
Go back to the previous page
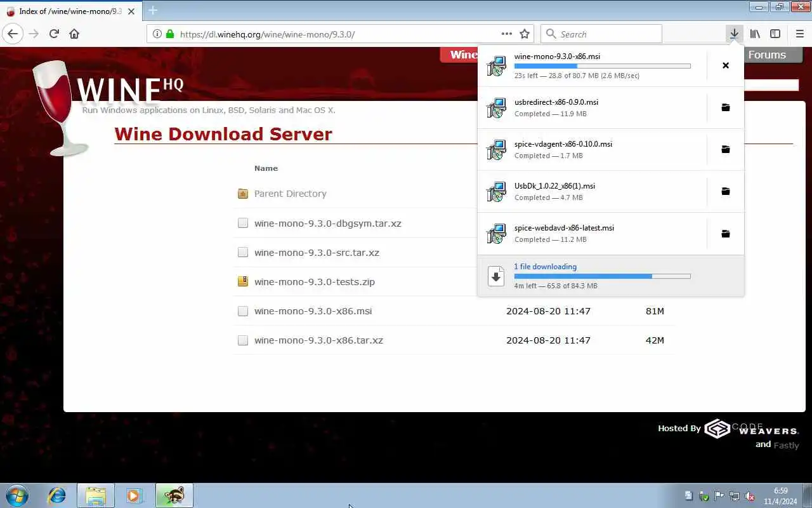click(x=13, y=34)
